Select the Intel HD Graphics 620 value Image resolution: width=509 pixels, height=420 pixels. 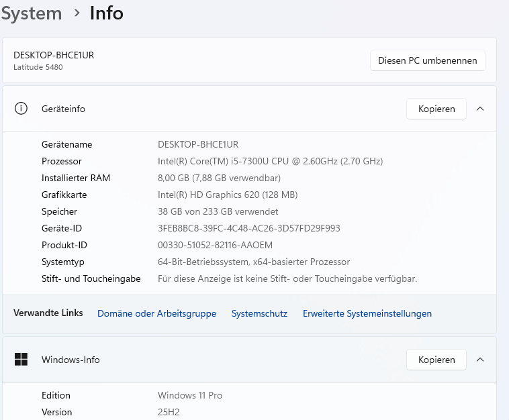coord(228,195)
